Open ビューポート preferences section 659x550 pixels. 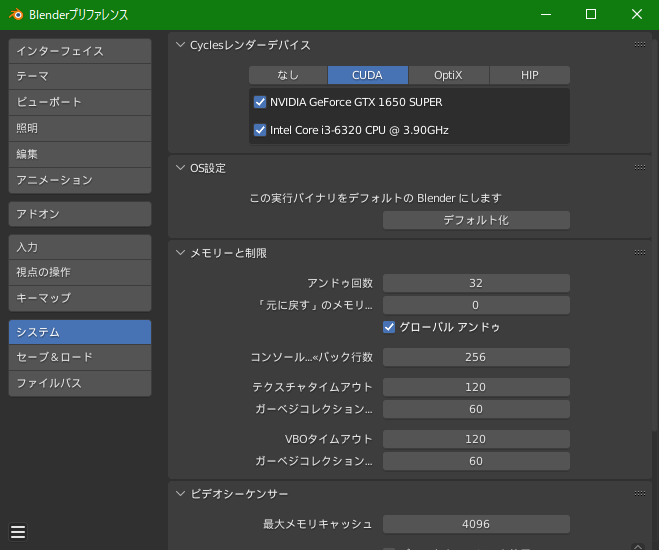pyautogui.click(x=80, y=103)
